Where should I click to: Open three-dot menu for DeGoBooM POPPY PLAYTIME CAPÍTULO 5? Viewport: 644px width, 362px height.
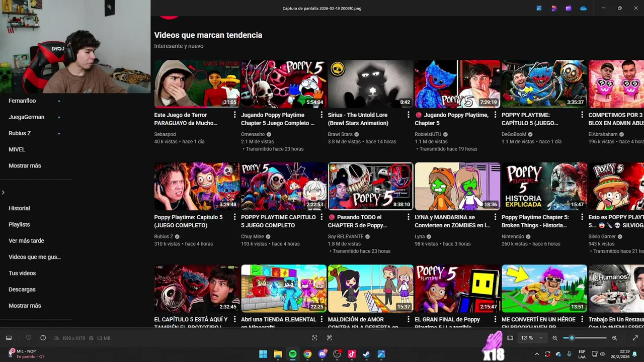pyautogui.click(x=582, y=115)
